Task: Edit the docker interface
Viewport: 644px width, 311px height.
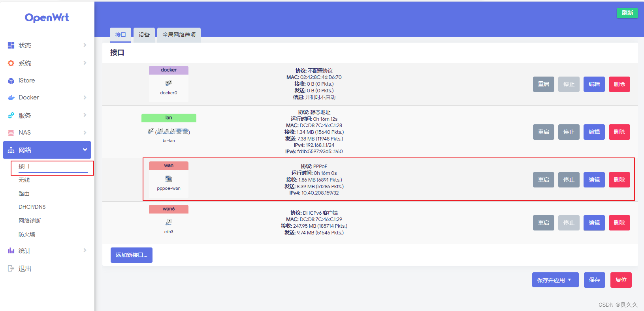Action: pyautogui.click(x=594, y=84)
